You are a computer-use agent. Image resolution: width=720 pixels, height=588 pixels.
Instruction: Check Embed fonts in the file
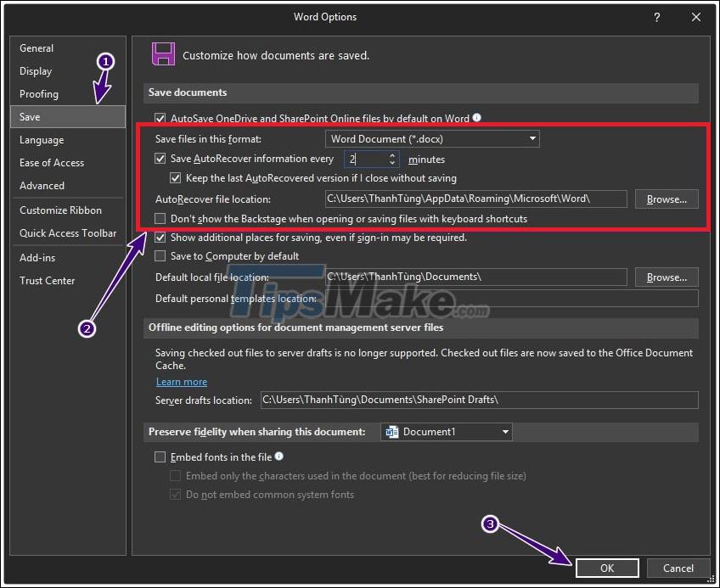[160, 456]
